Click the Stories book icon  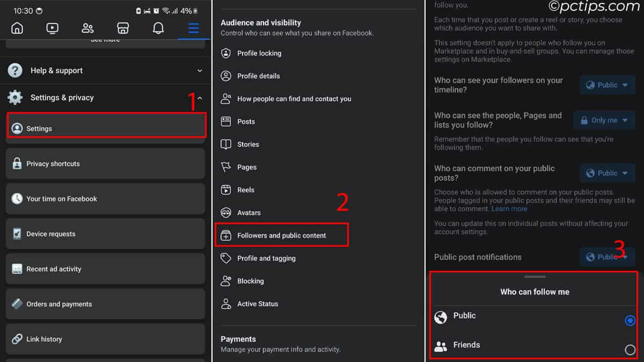click(226, 144)
